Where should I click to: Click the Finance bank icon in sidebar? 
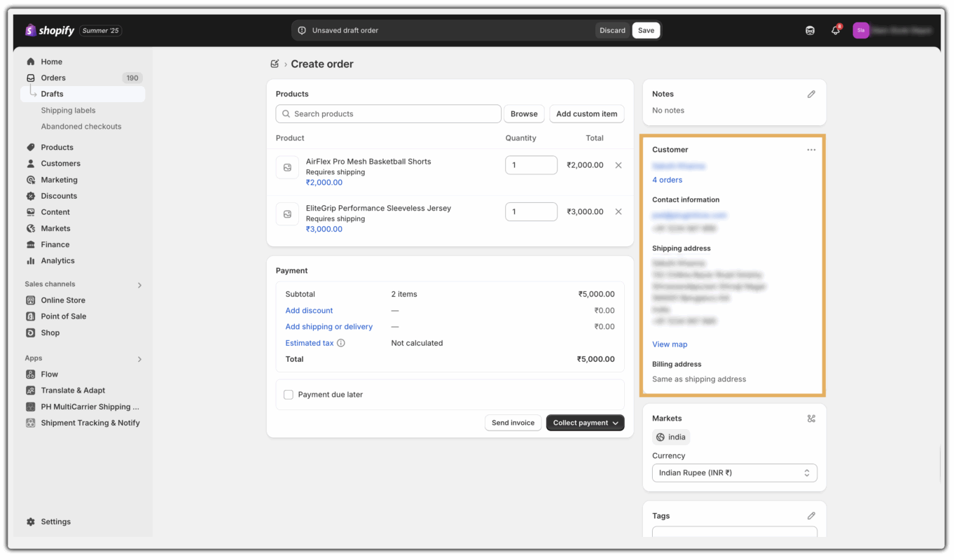tap(30, 244)
